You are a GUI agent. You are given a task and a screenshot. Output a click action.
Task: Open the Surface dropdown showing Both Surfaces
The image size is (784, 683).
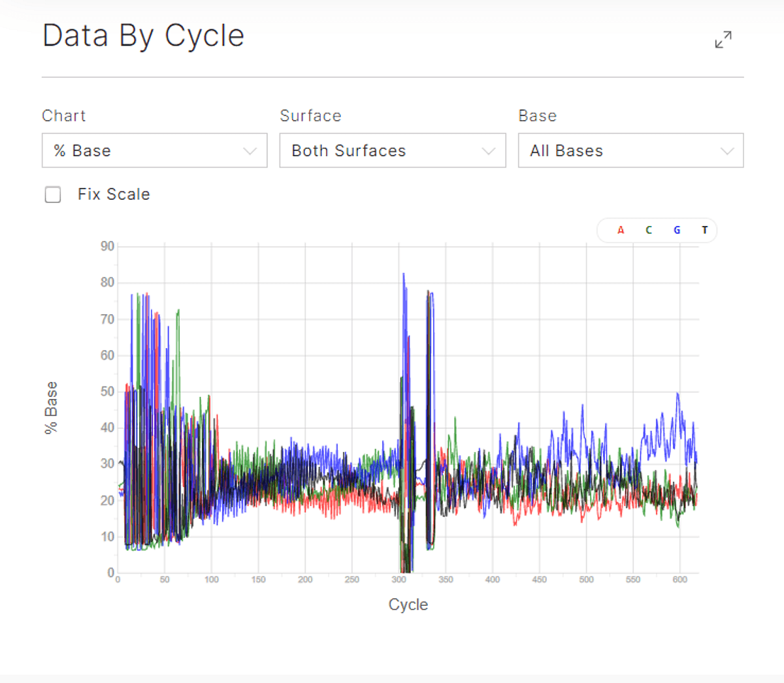[393, 150]
